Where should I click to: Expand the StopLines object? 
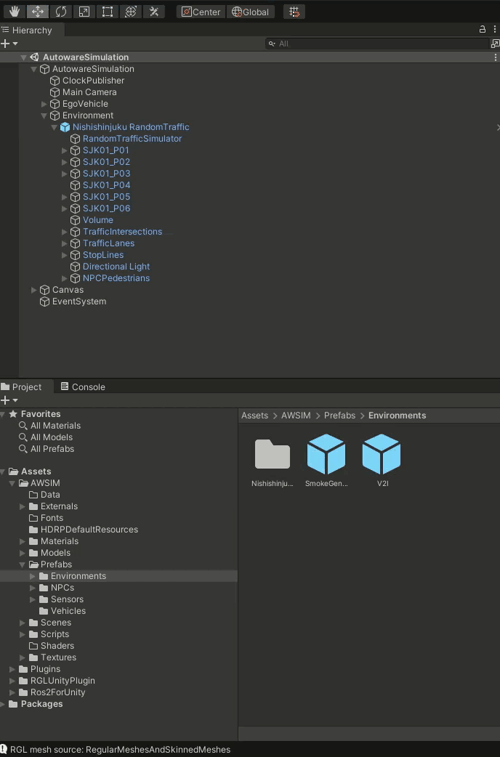[64, 255]
